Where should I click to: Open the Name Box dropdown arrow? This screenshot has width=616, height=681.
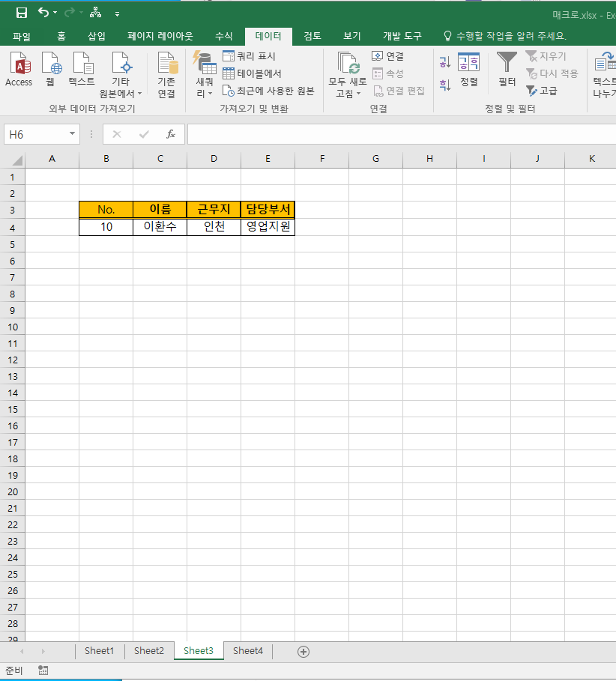72,134
